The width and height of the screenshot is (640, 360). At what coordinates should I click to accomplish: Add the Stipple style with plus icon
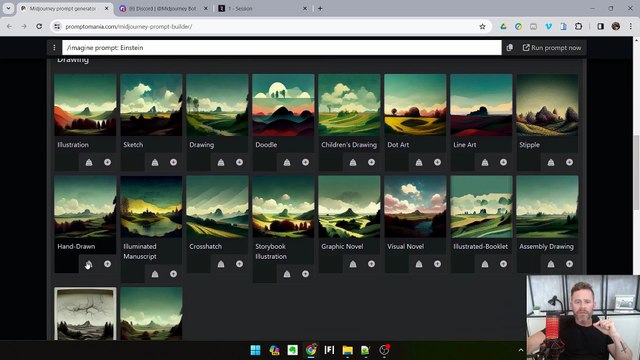(569, 162)
